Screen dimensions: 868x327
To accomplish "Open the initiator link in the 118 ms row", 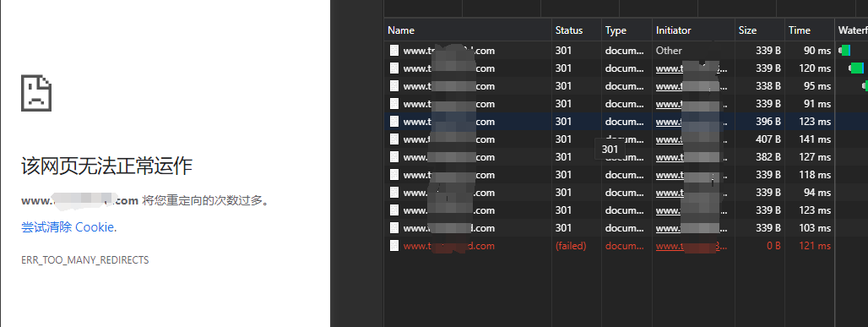I will point(692,175).
